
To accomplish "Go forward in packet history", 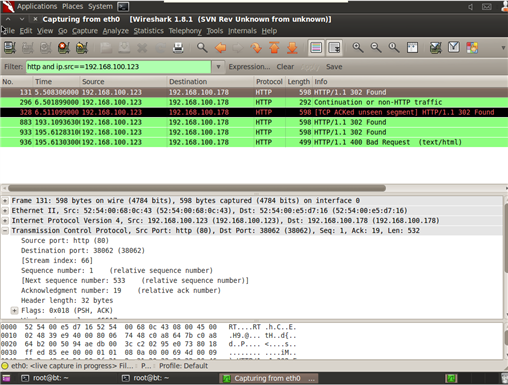I will pyautogui.click(x=238, y=48).
